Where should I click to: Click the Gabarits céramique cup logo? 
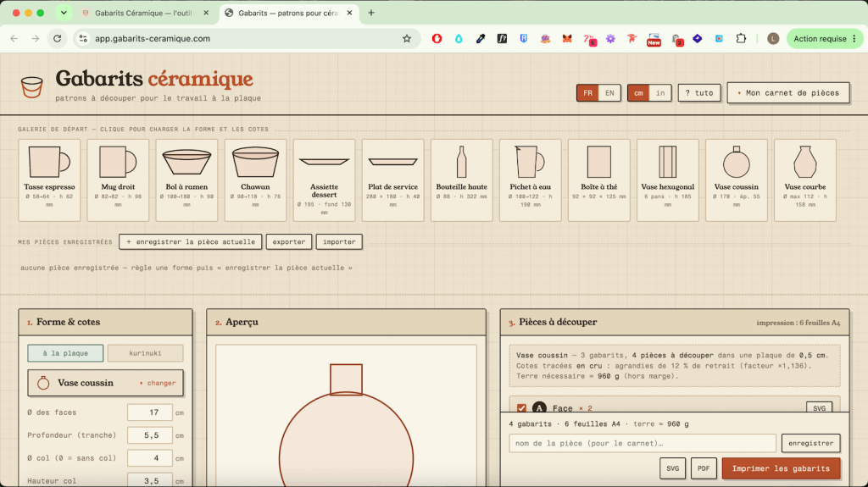[x=31, y=87]
